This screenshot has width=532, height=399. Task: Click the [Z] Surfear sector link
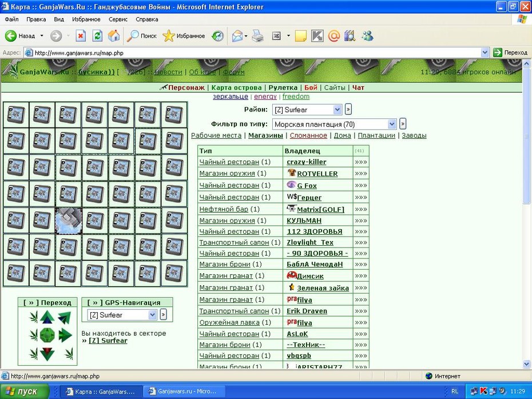coord(108,341)
